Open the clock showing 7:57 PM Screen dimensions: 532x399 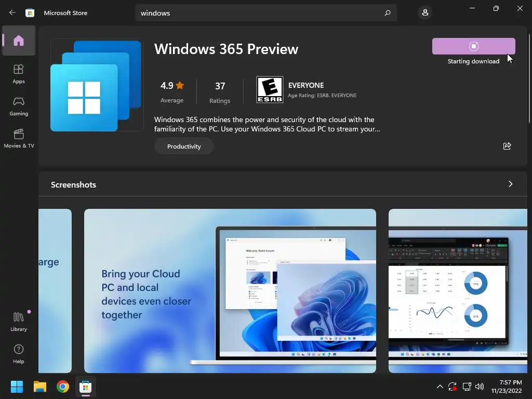507,387
